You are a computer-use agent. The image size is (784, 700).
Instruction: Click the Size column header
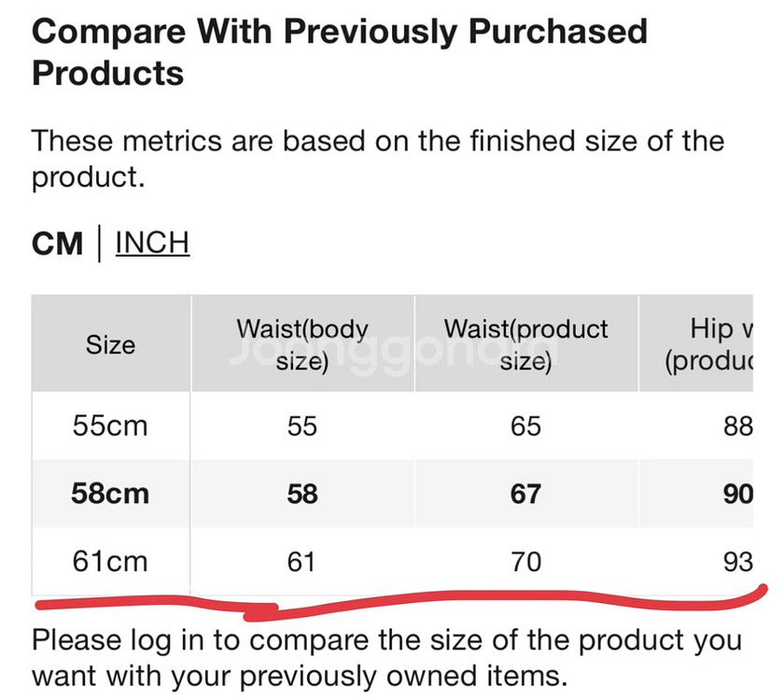(110, 344)
